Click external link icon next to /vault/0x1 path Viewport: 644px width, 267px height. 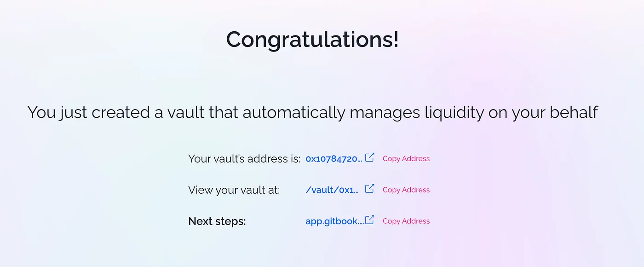[370, 189]
